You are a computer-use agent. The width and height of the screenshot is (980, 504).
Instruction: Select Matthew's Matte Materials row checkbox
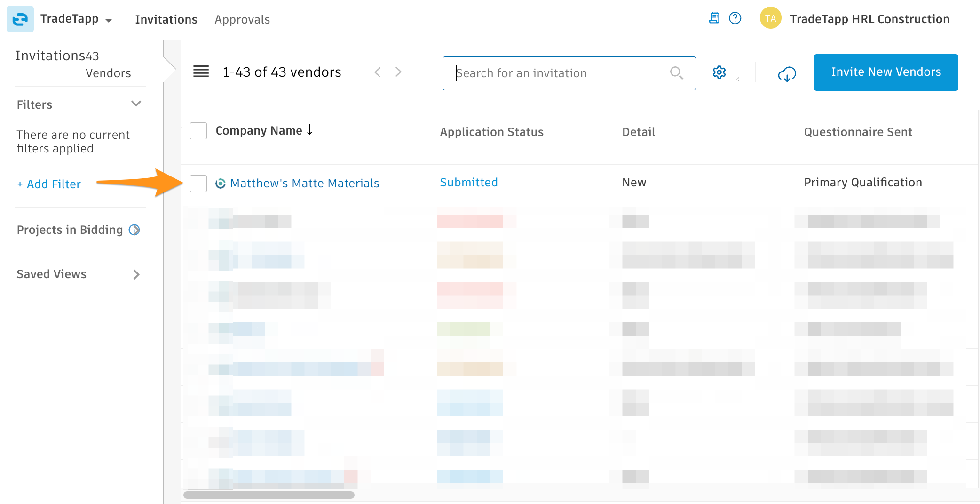click(198, 183)
